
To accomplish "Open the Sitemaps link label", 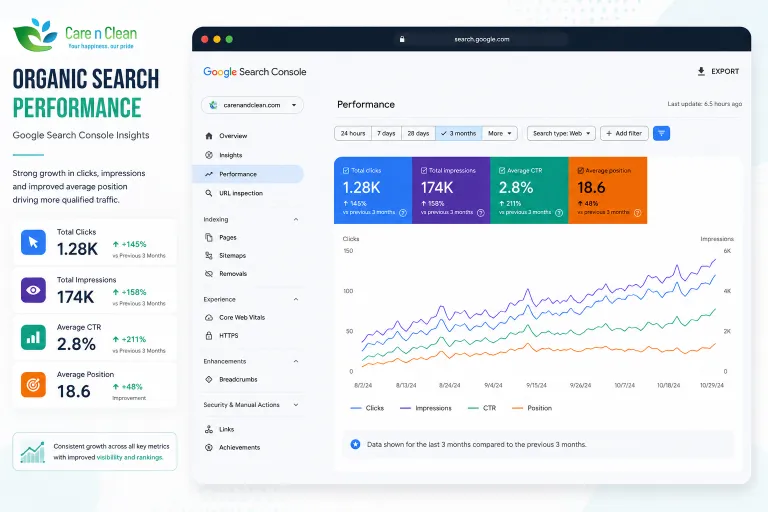I will pyautogui.click(x=232, y=255).
